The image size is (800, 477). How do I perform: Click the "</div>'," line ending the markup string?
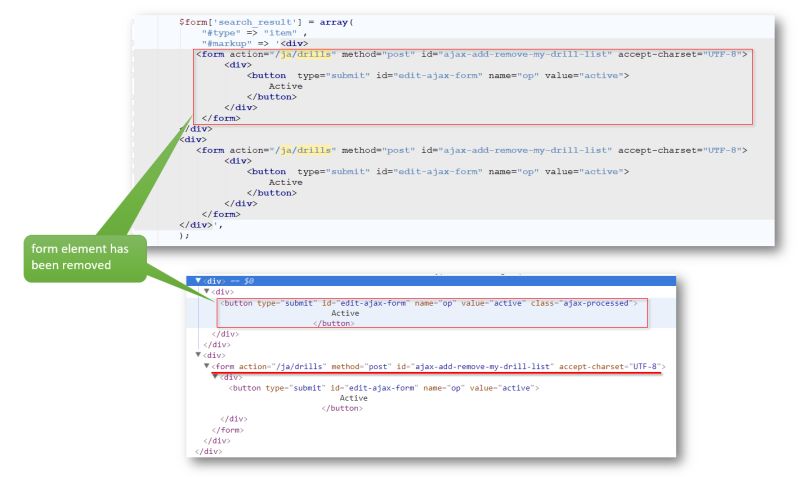pyautogui.click(x=201, y=225)
